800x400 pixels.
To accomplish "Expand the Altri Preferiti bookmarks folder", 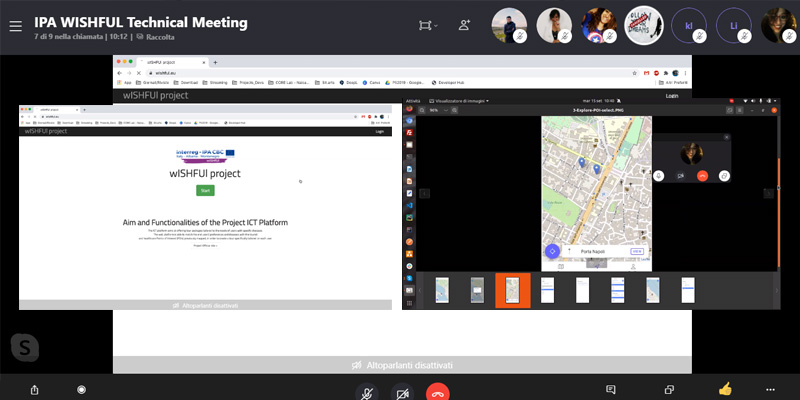I will coord(674,82).
